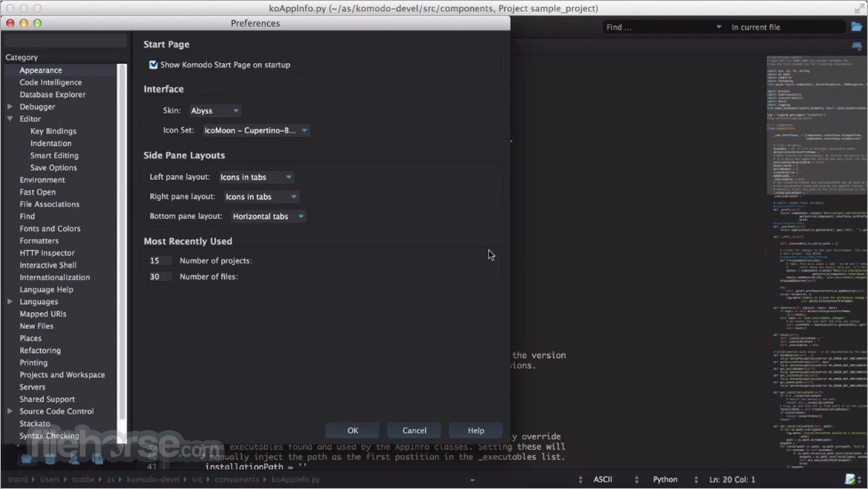The width and height of the screenshot is (868, 489).
Task: Open the Left pane layout dropdown
Action: click(x=256, y=177)
